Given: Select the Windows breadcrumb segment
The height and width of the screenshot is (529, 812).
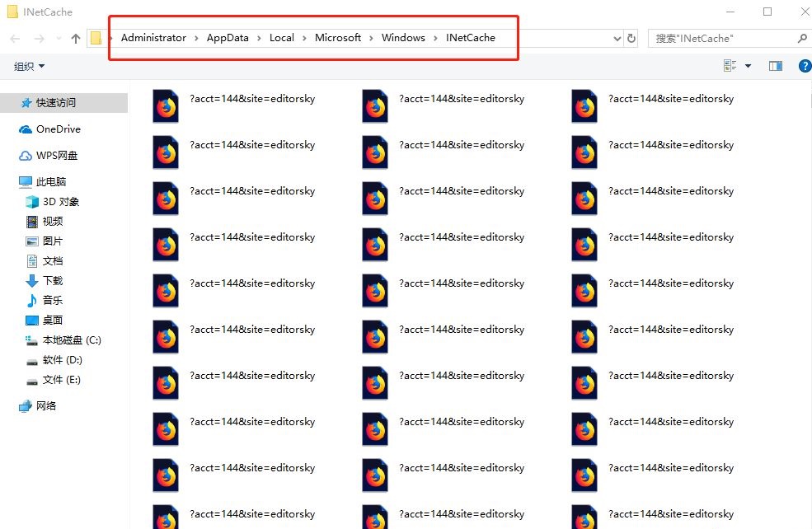Looking at the screenshot, I should point(403,38).
